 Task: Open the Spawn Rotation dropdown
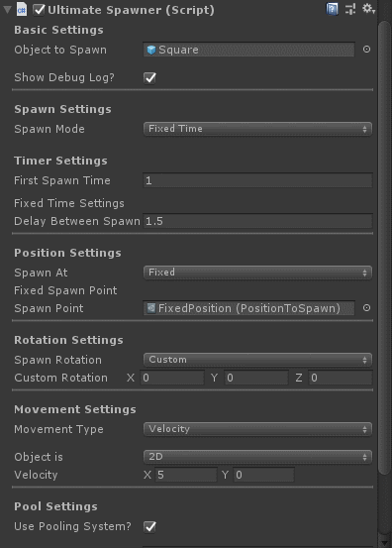[x=257, y=360]
